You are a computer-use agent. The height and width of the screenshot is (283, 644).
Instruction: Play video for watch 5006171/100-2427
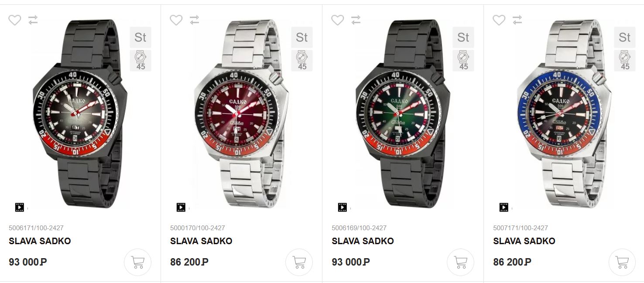[x=20, y=207]
